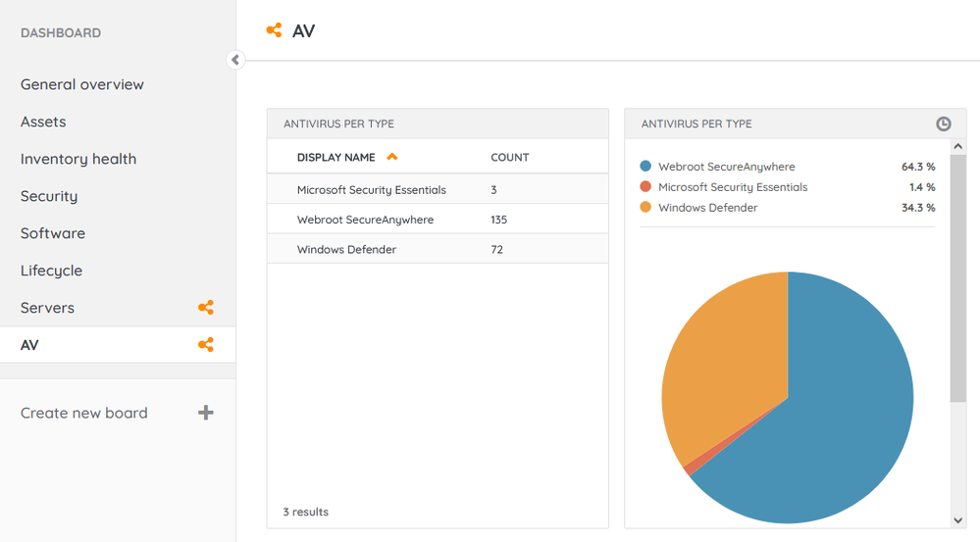The image size is (980, 542).
Task: Navigate to Lifecycle board
Action: click(51, 271)
